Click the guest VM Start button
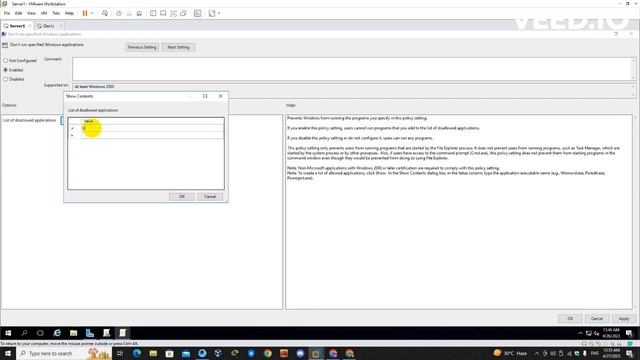 click(8, 333)
